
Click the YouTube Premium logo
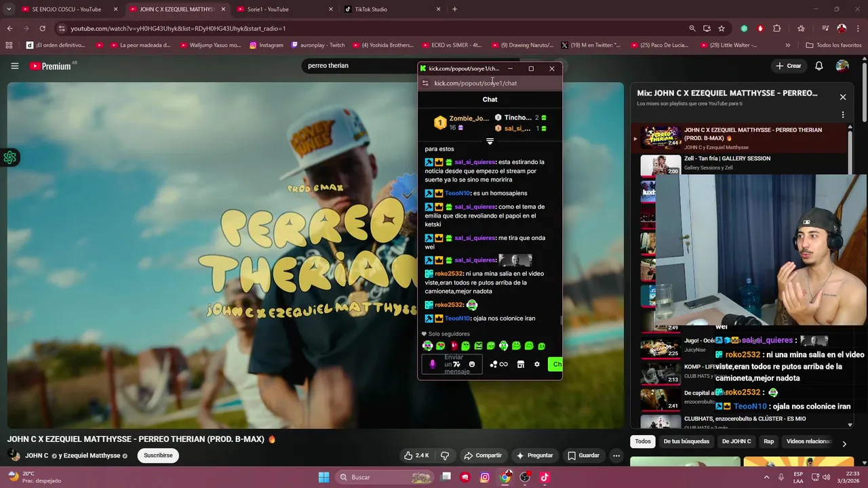pos(51,66)
